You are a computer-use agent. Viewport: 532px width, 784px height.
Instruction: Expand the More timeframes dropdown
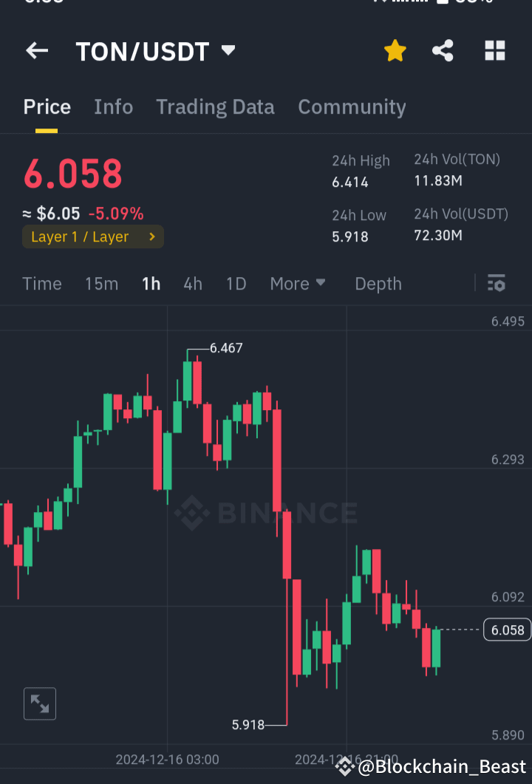[298, 283]
